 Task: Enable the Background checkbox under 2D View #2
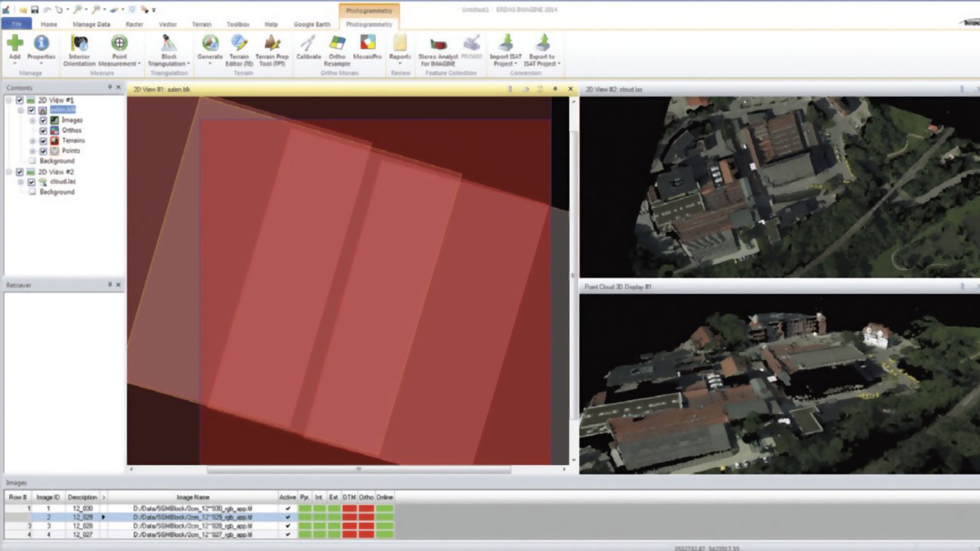[x=32, y=192]
